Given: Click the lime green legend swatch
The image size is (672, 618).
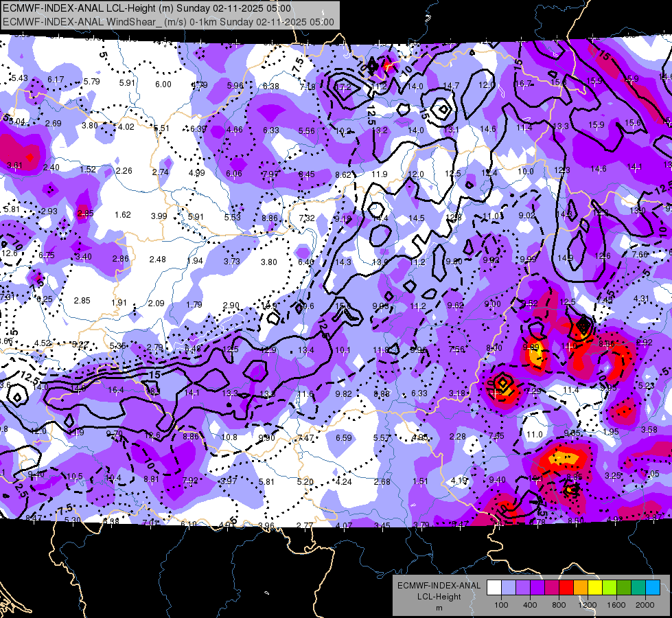Looking at the screenshot, I should (x=609, y=588).
